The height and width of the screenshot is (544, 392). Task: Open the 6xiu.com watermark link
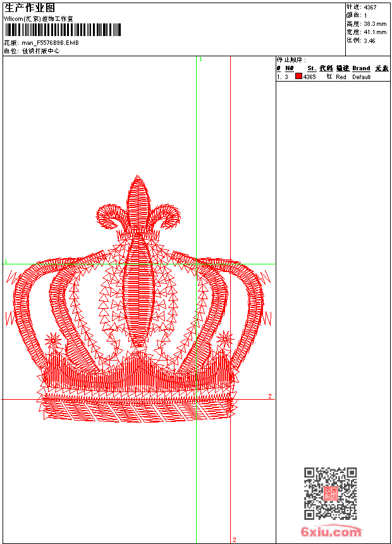click(x=331, y=532)
